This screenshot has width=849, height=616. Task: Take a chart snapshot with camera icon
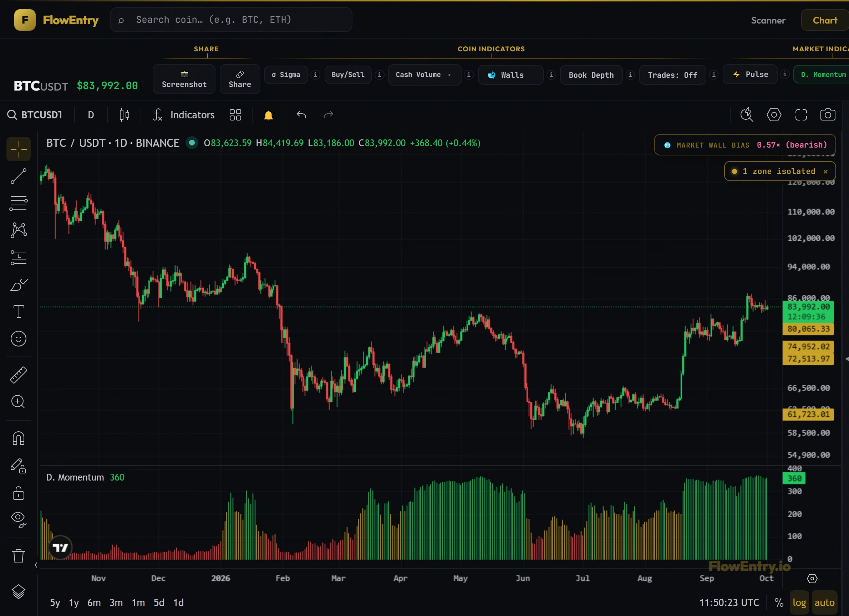(828, 115)
